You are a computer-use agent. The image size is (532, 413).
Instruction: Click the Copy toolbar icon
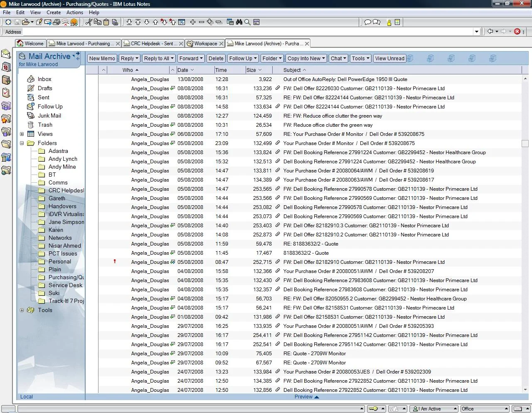pyautogui.click(x=98, y=22)
